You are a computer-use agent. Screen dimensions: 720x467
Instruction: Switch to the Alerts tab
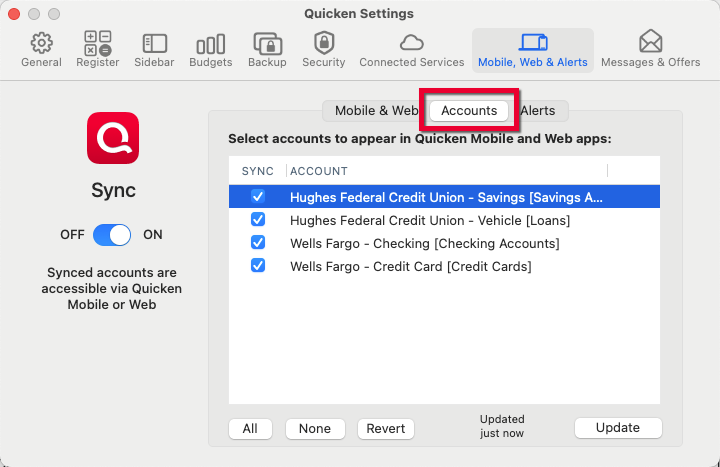pos(538,111)
